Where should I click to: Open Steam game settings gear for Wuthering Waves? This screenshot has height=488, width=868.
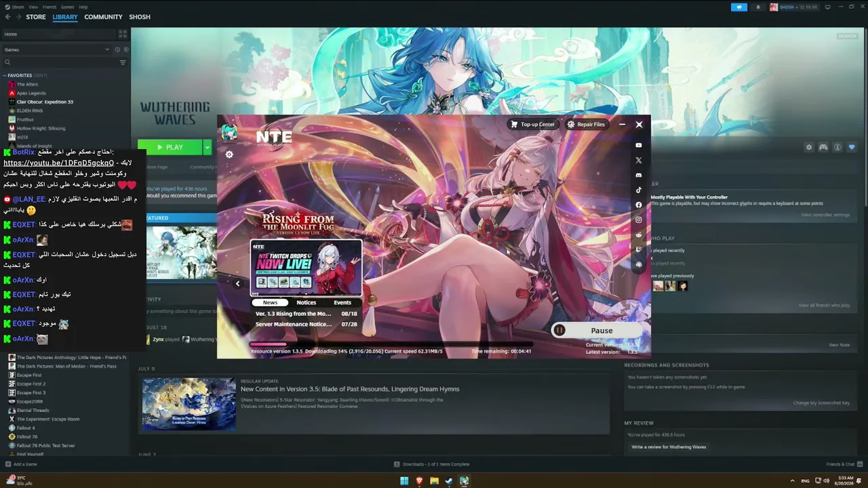808,147
